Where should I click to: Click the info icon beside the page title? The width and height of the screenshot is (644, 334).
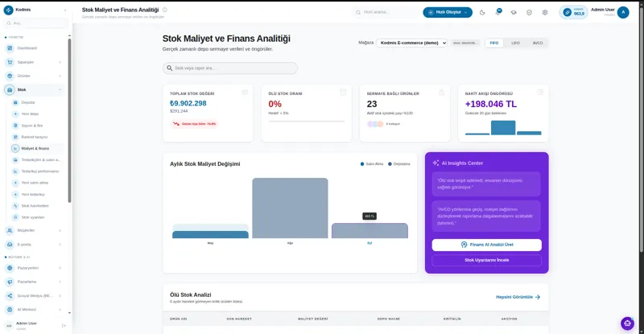pyautogui.click(x=165, y=10)
